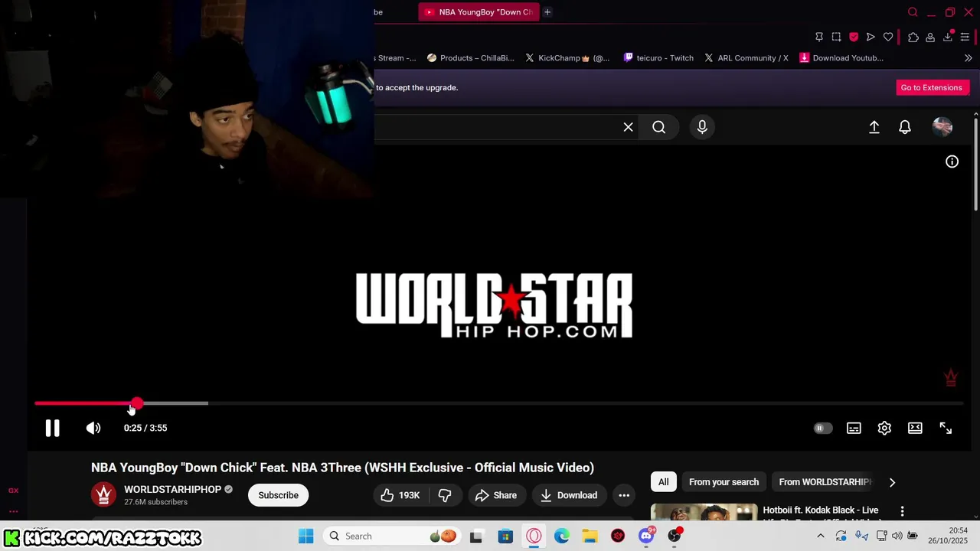Open the 'ARL Community / X' bookmark
Screen dimensions: 980x551
click(x=746, y=57)
